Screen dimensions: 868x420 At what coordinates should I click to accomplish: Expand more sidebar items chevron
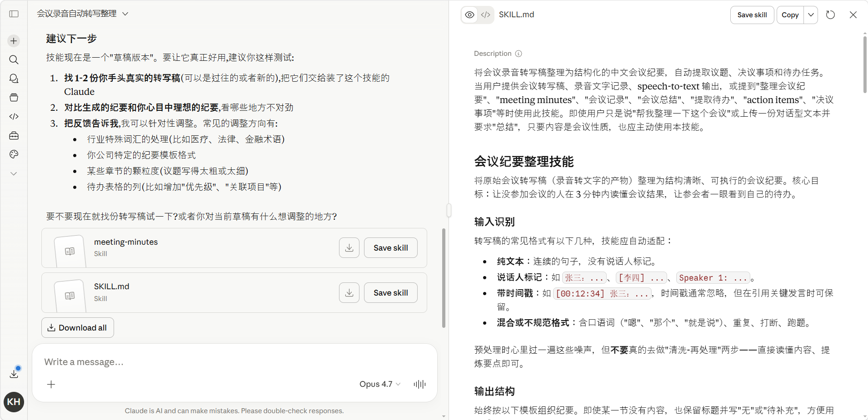pos(14,173)
